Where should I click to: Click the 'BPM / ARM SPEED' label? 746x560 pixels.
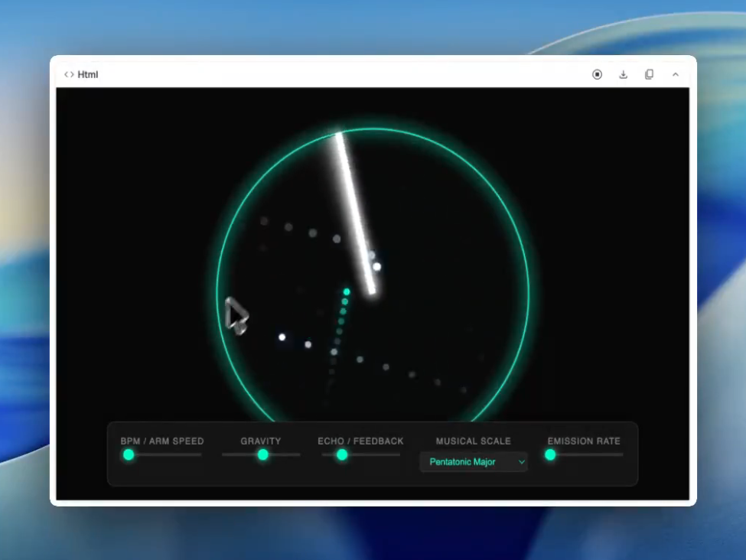162,441
